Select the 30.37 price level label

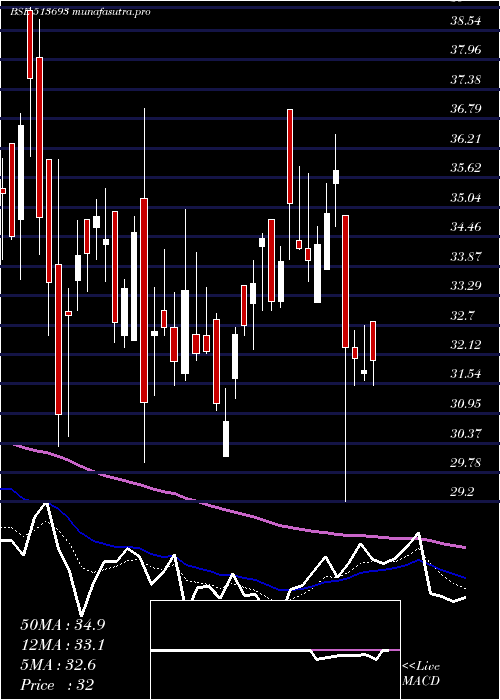pyautogui.click(x=466, y=433)
